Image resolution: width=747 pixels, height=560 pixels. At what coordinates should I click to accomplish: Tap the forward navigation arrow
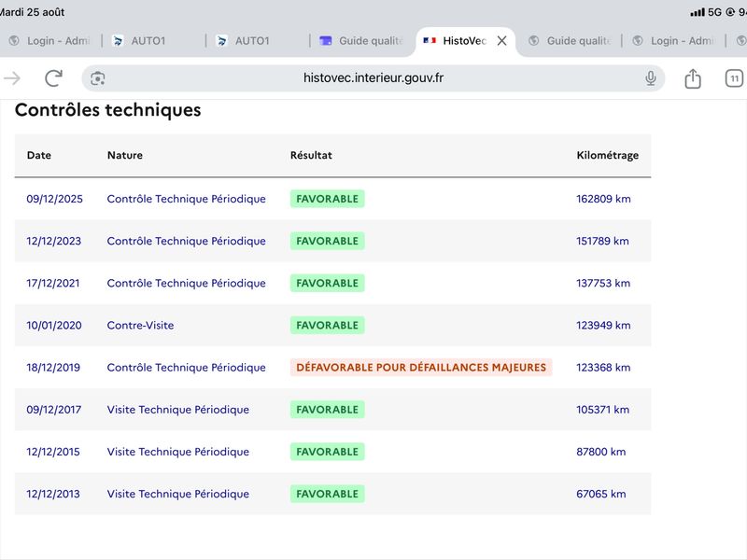[12, 78]
